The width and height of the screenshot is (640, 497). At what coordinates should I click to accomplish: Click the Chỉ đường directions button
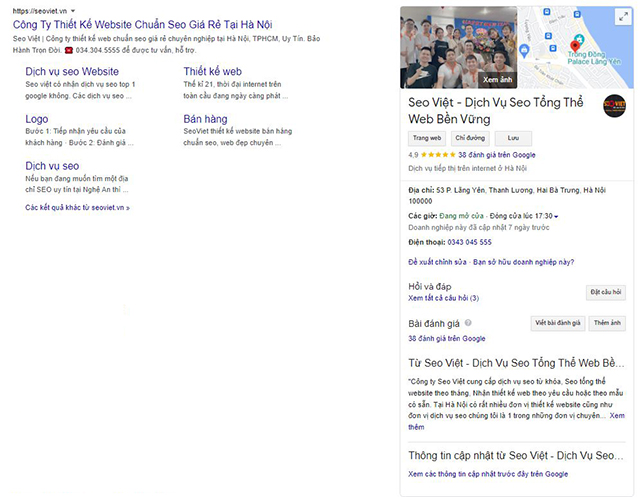pos(470,138)
